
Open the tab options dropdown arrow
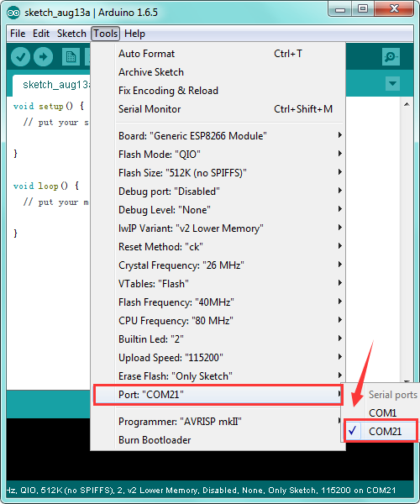pos(392,83)
